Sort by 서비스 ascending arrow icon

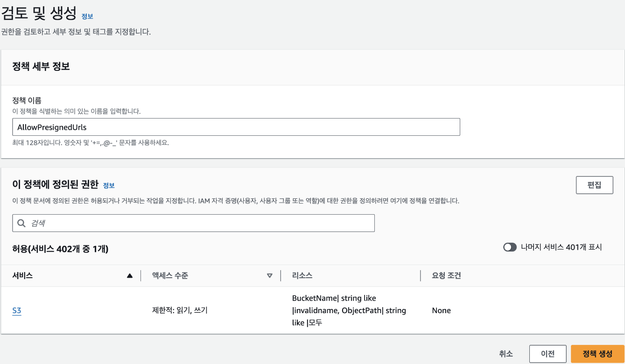pyautogui.click(x=130, y=276)
